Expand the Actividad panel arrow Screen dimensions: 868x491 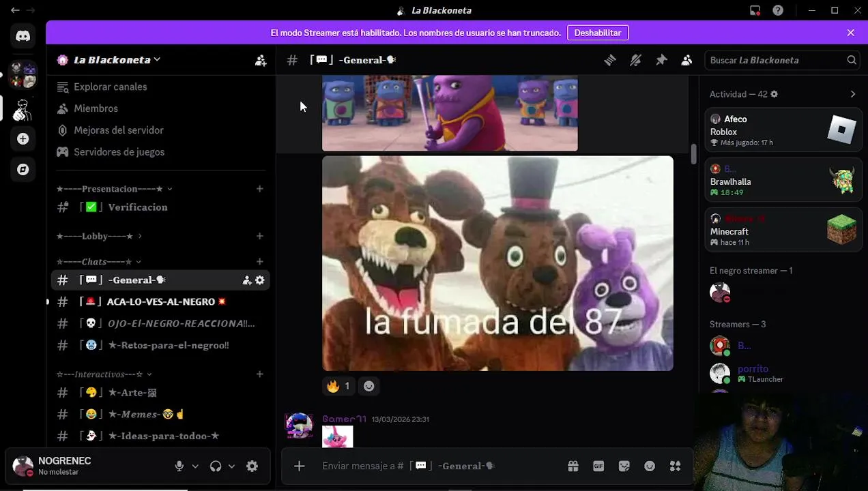coord(852,94)
